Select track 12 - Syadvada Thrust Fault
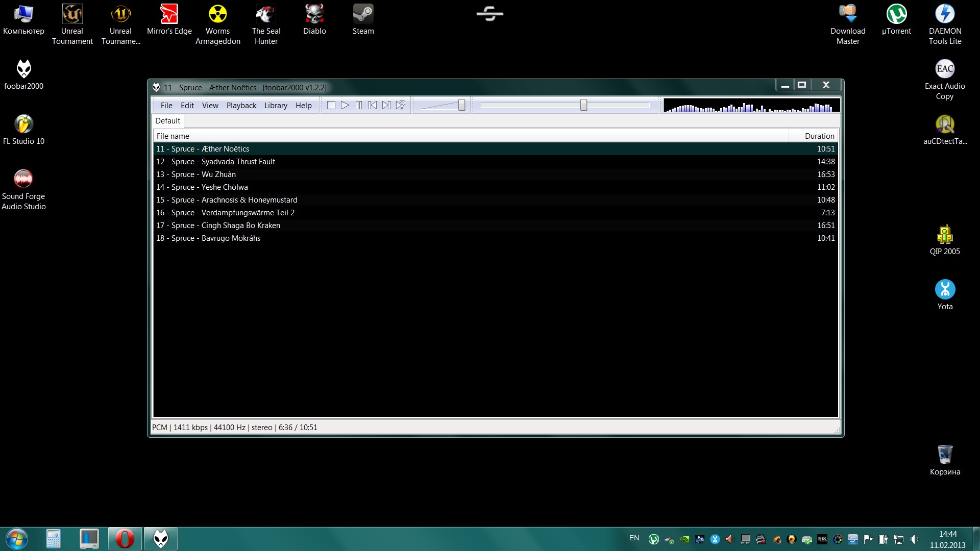 tap(495, 162)
